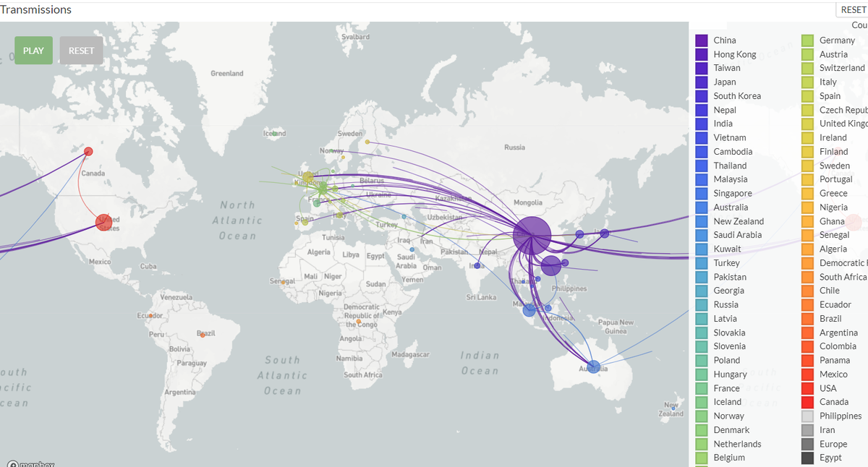Click the top-right RESET button

tap(852, 10)
